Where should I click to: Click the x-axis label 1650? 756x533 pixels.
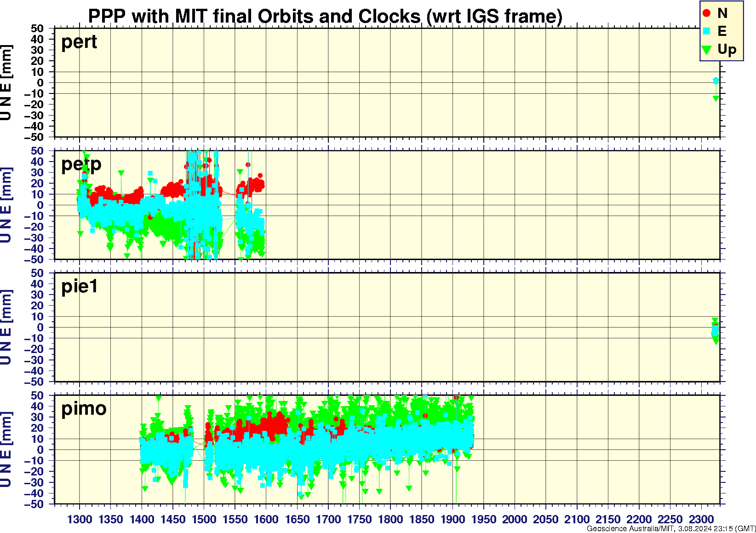297,520
